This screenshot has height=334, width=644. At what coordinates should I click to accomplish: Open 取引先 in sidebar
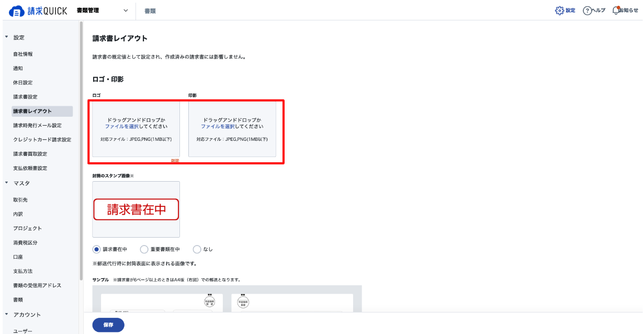pyautogui.click(x=20, y=200)
